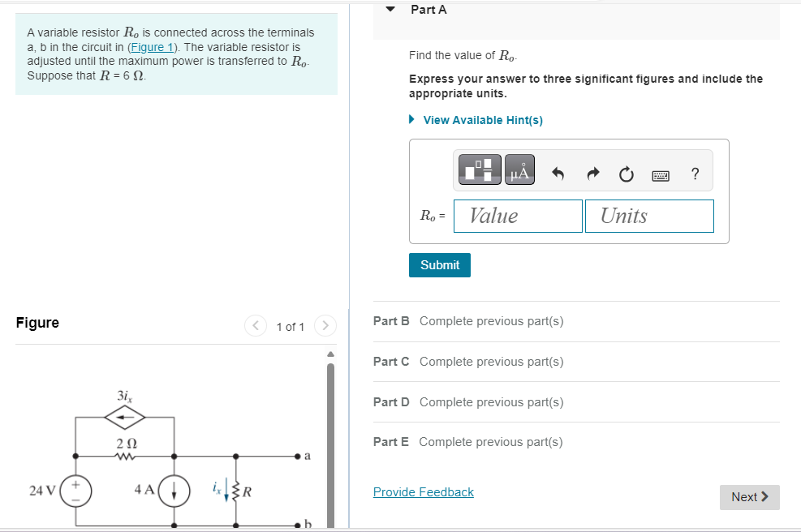Click inside the Value input field
801x532 pixels.
[518, 215]
